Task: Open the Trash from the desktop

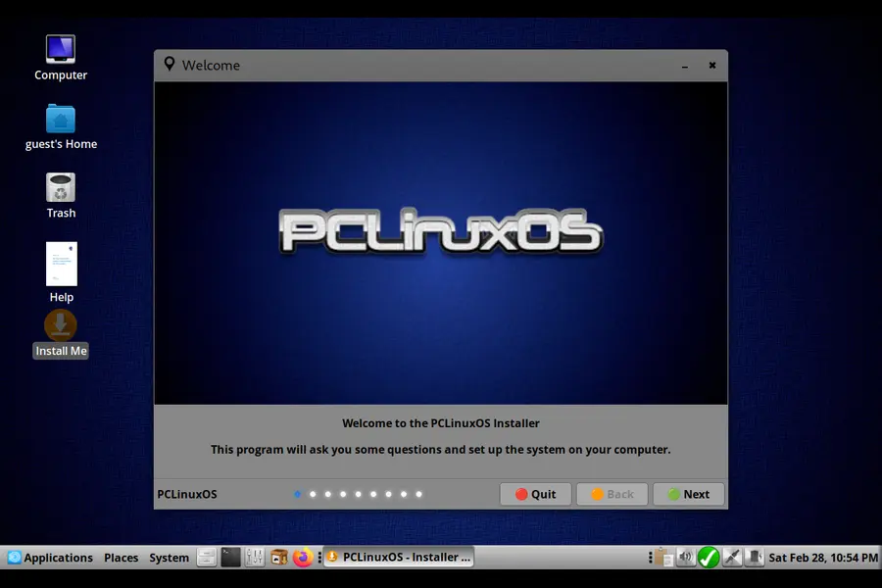Action: click(x=60, y=188)
